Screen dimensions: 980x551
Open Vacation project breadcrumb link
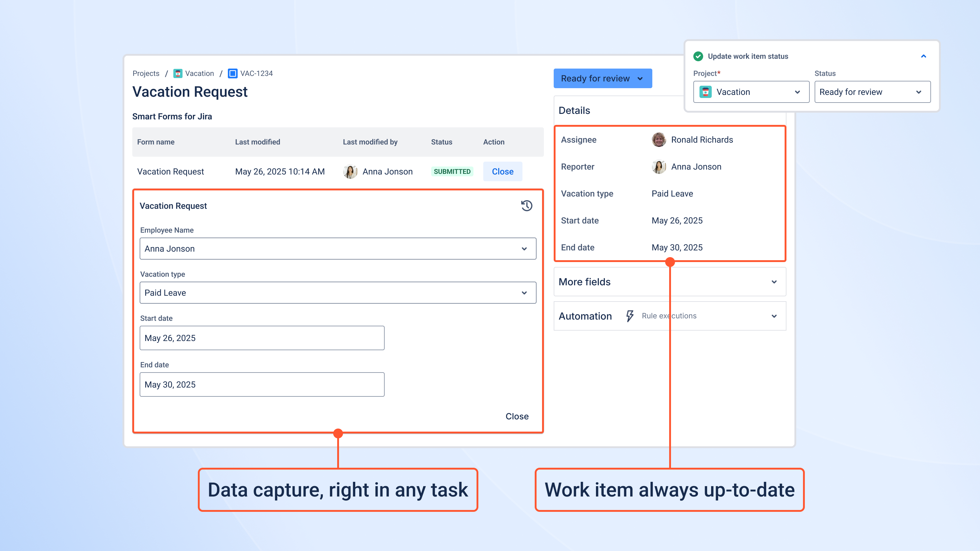[199, 73]
